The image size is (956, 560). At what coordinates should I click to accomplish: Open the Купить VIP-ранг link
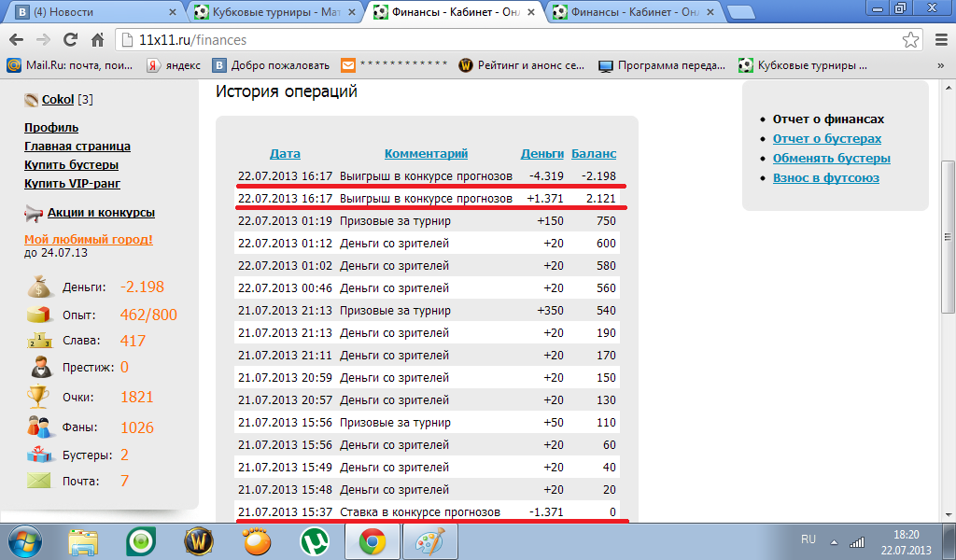(72, 184)
